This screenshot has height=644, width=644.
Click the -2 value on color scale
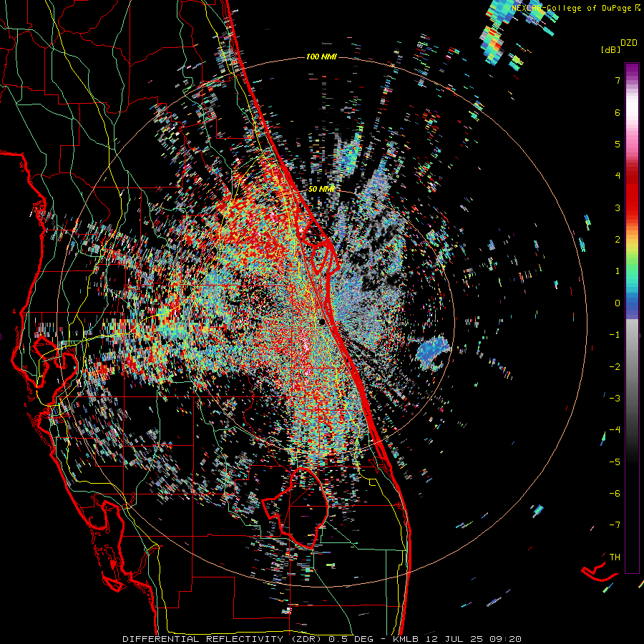(615, 367)
